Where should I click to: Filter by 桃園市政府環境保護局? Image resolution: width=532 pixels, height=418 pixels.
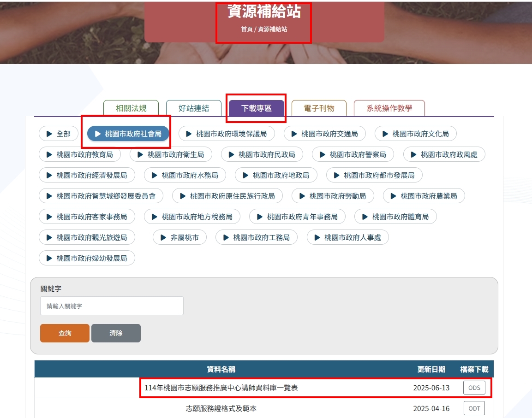click(227, 134)
